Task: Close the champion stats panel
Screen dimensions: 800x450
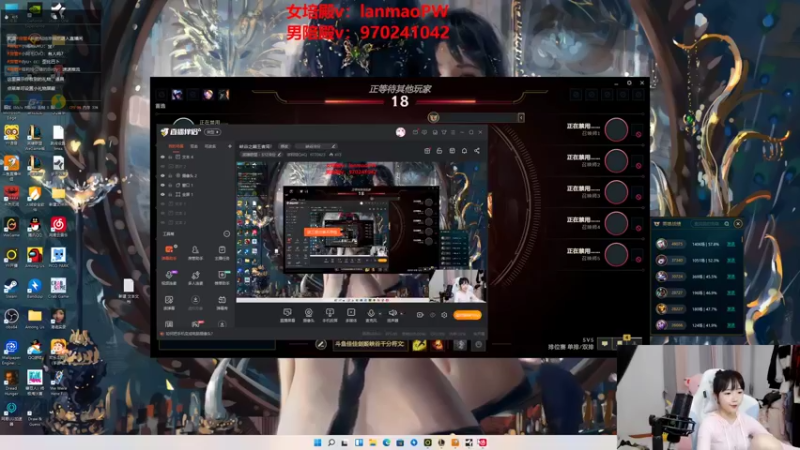Action: pyautogui.click(x=738, y=223)
